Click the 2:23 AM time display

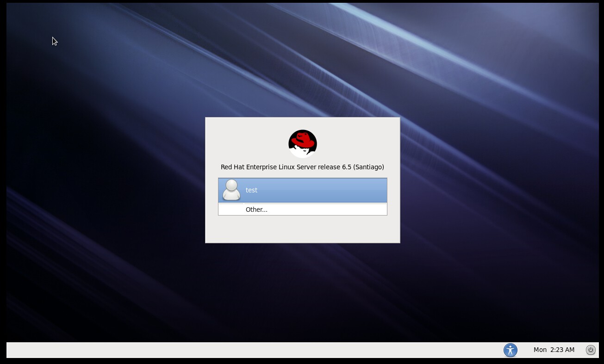tap(562, 350)
